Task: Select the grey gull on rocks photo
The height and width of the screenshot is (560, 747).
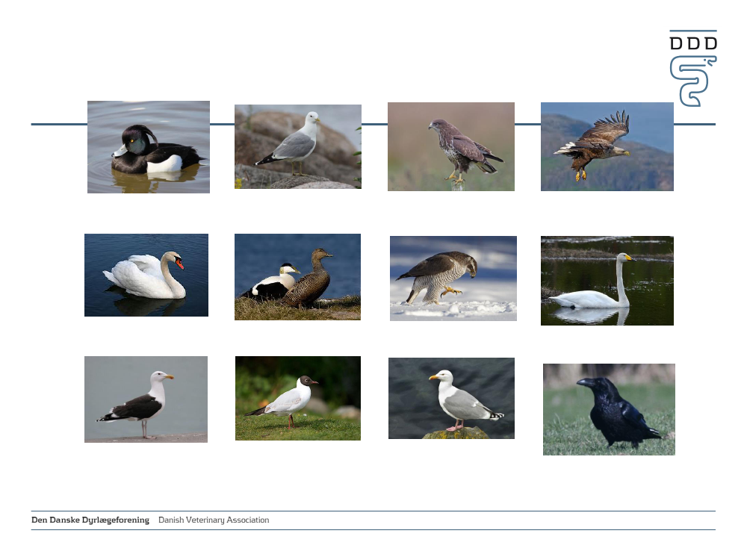Action: pyautogui.click(x=298, y=146)
